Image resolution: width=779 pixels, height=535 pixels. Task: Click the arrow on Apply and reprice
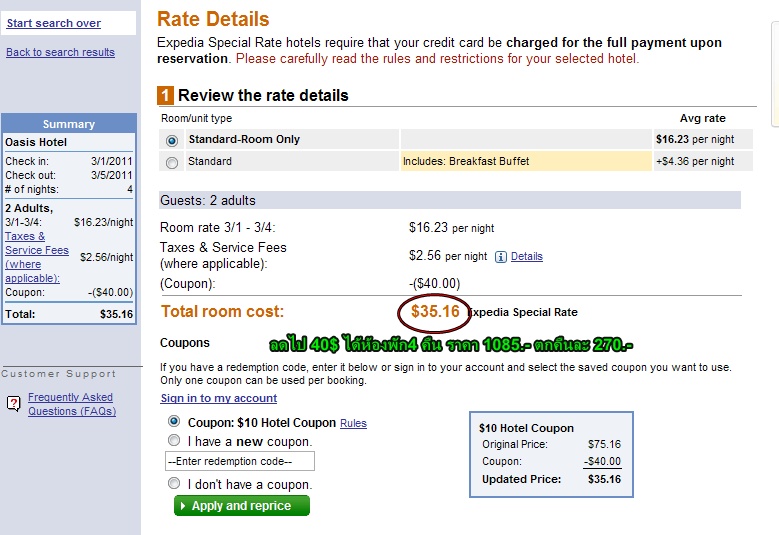pos(183,506)
